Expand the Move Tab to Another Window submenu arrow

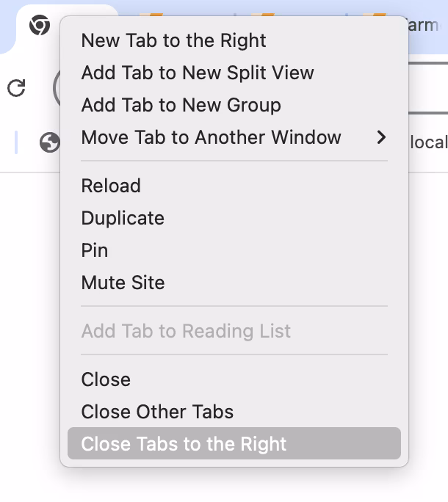tap(380, 137)
